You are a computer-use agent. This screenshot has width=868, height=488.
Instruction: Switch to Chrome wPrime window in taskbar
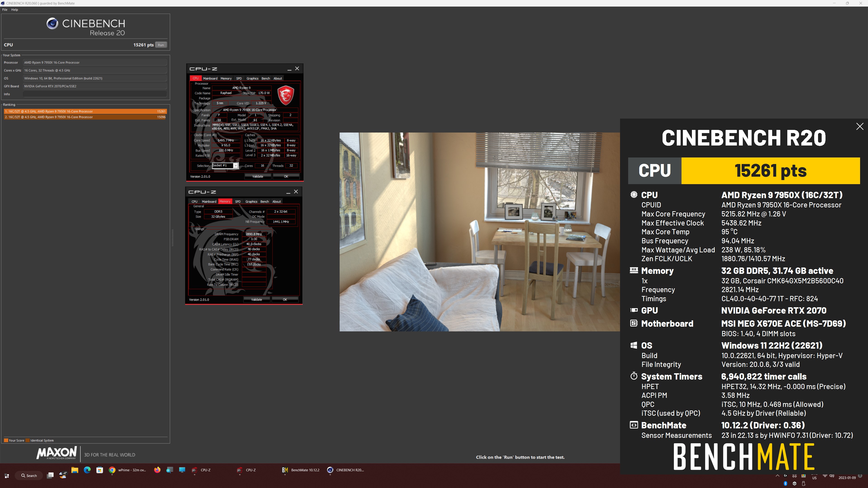pyautogui.click(x=128, y=470)
